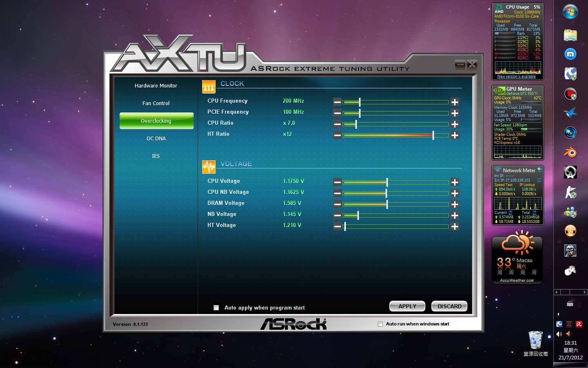Open the Recycle Bin on desktop
Screen dimensions: 588x368
click(535, 343)
